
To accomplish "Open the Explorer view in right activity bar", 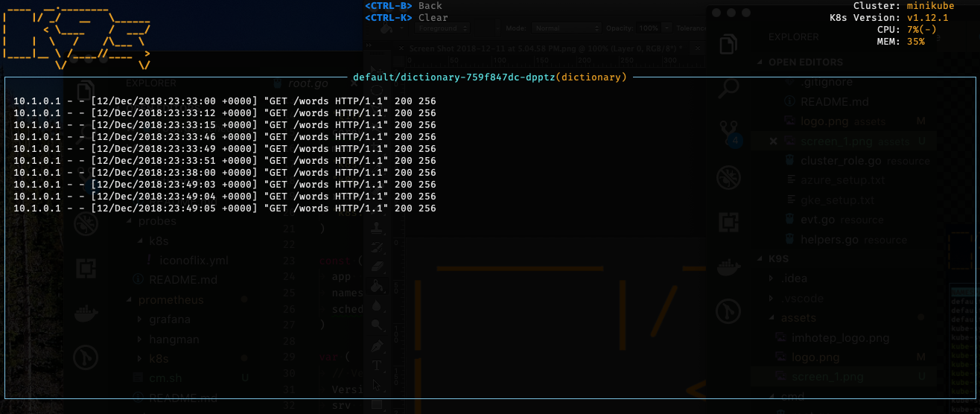I will click(x=728, y=45).
